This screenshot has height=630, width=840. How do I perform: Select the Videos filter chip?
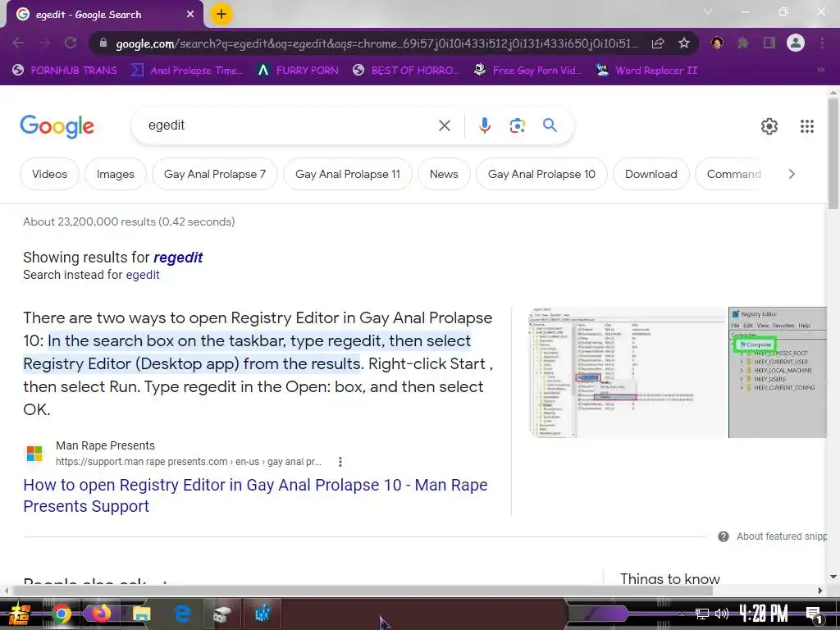tap(49, 174)
